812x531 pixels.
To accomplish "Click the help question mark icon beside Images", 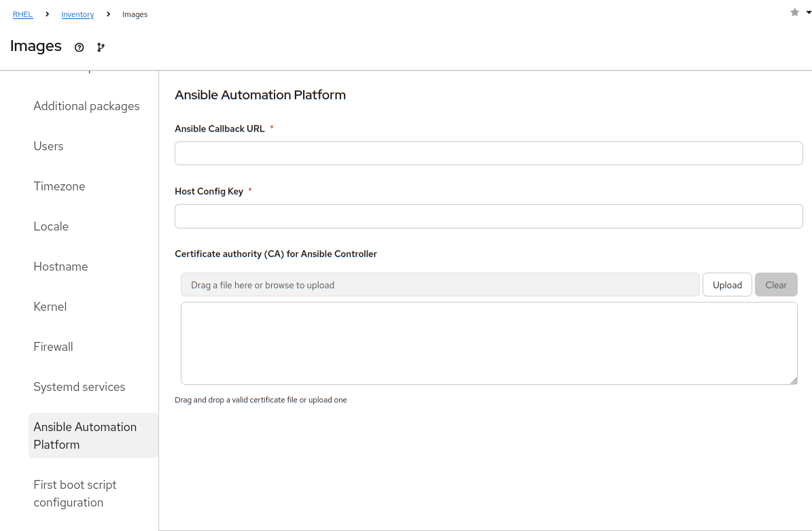I will [x=80, y=48].
